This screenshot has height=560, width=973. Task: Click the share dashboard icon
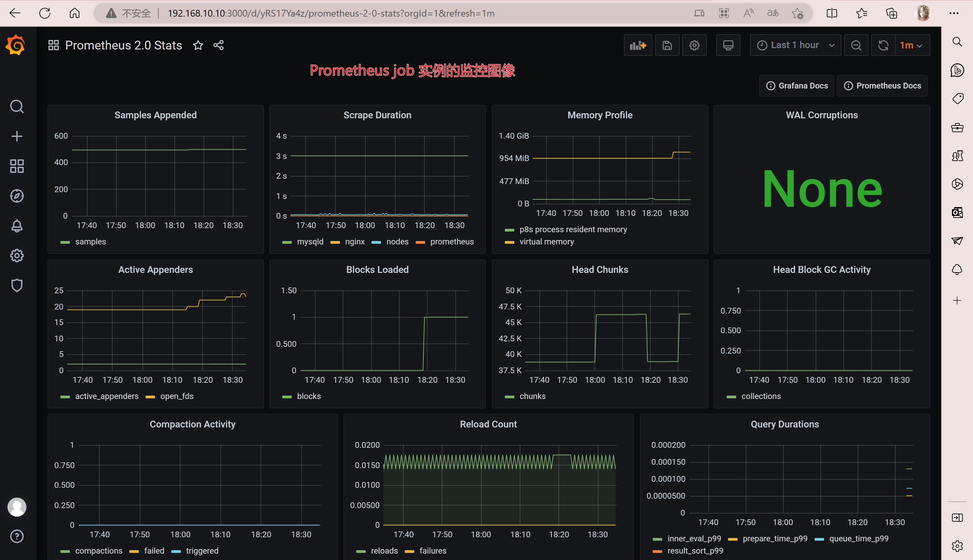click(x=218, y=45)
